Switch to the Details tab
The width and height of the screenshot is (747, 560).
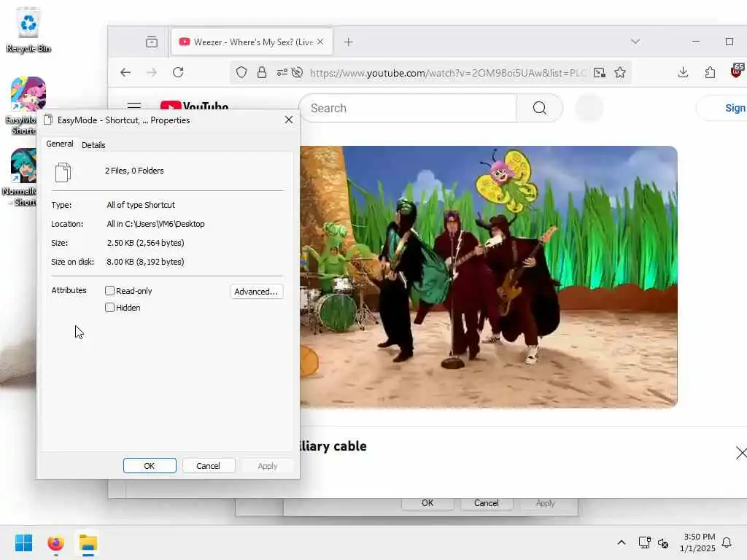93,145
